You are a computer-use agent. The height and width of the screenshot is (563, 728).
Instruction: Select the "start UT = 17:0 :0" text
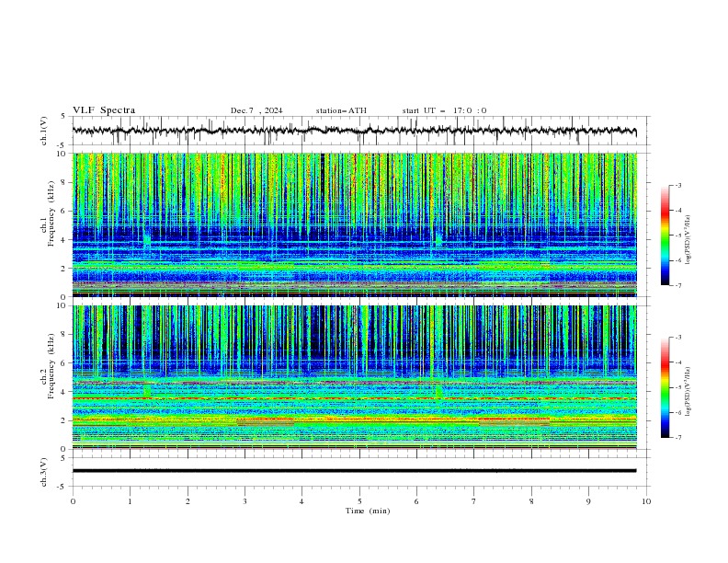444,110
